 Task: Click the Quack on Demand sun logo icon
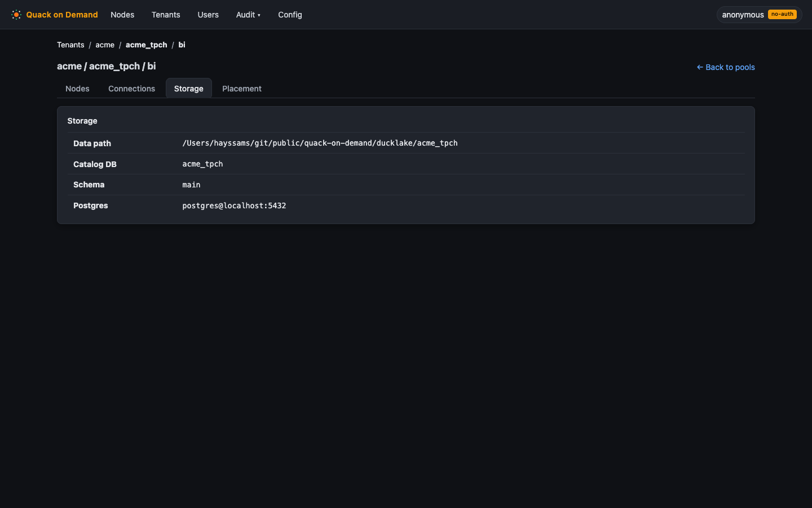click(16, 15)
